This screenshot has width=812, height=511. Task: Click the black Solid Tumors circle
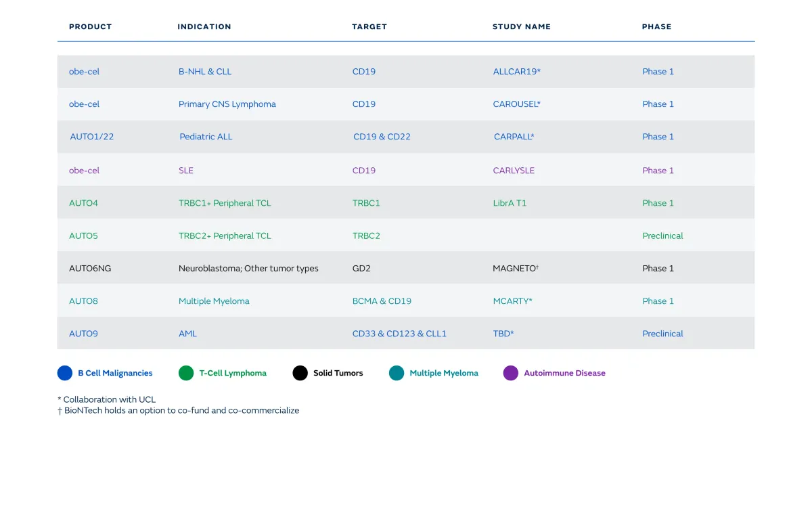[300, 373]
